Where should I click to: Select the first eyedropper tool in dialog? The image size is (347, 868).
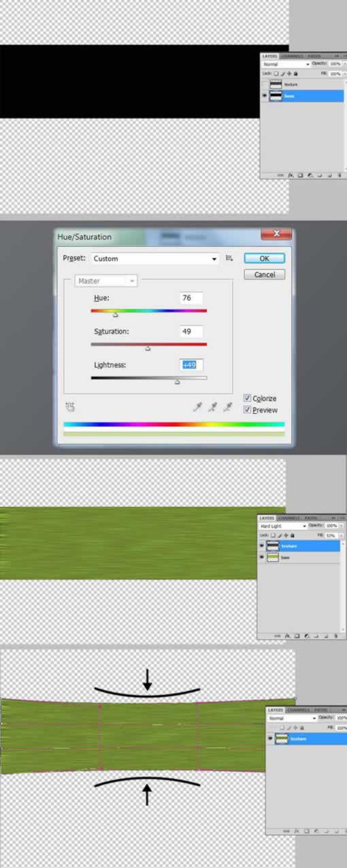[x=197, y=406]
